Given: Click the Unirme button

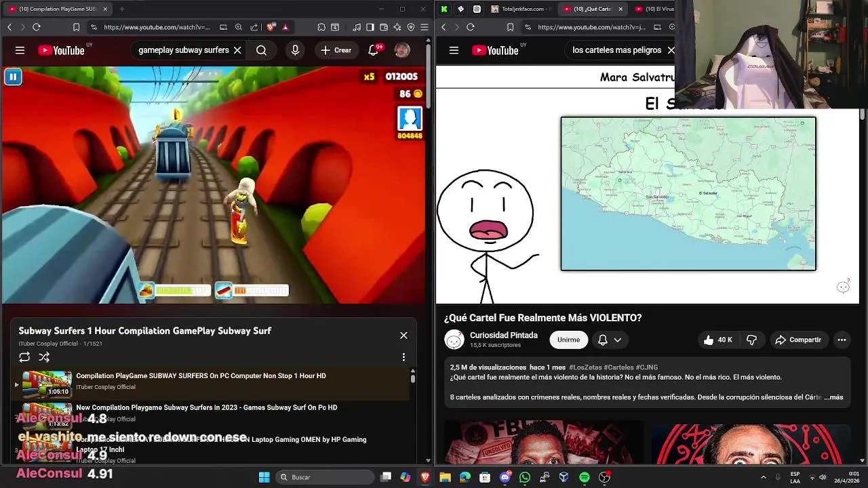Looking at the screenshot, I should [568, 340].
